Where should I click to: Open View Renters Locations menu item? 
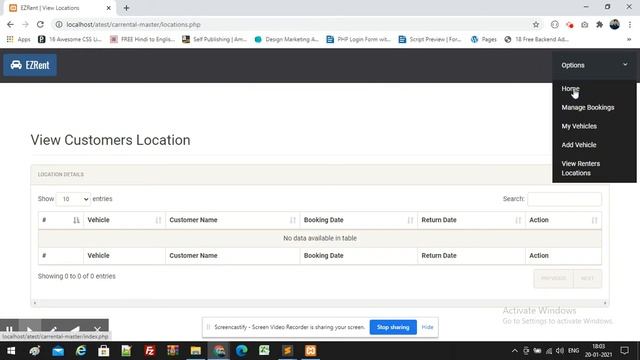[x=580, y=168]
